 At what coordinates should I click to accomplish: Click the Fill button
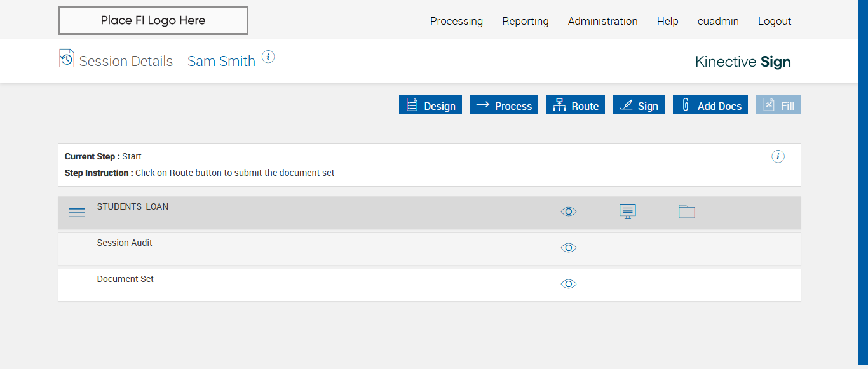point(778,105)
